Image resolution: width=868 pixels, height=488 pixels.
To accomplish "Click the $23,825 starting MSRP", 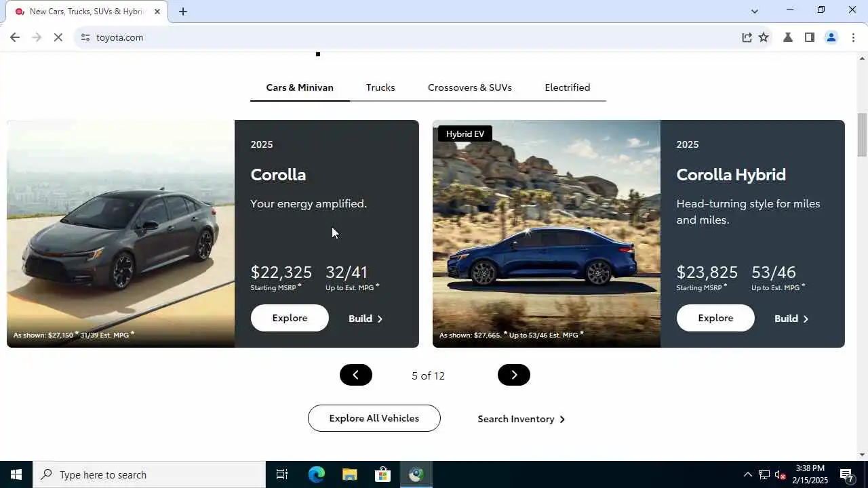I will tap(707, 272).
